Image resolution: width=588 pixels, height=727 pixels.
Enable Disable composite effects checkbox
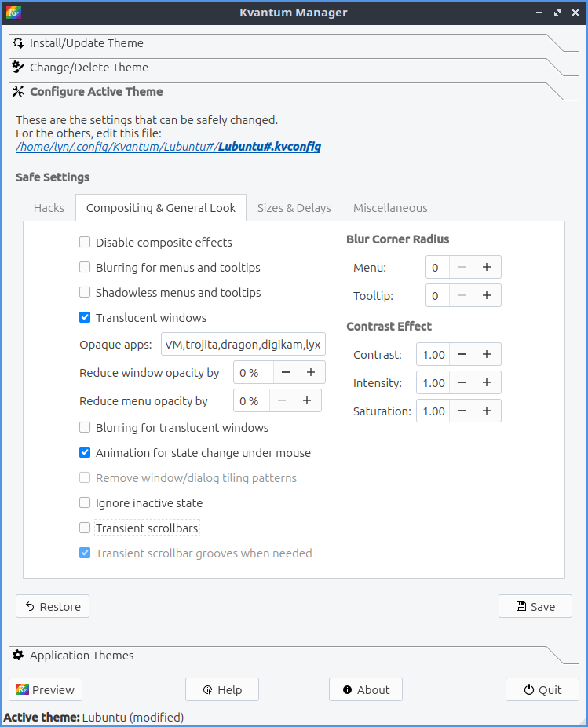point(85,243)
